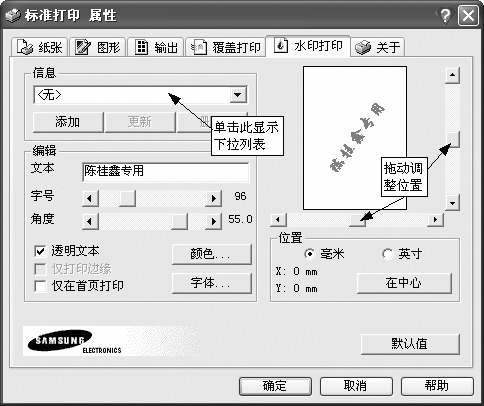Click the 字号 slider thumb

click(127, 199)
